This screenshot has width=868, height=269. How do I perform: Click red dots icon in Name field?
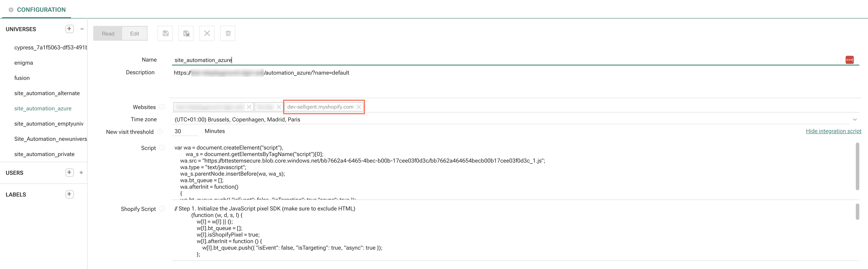coord(849,60)
